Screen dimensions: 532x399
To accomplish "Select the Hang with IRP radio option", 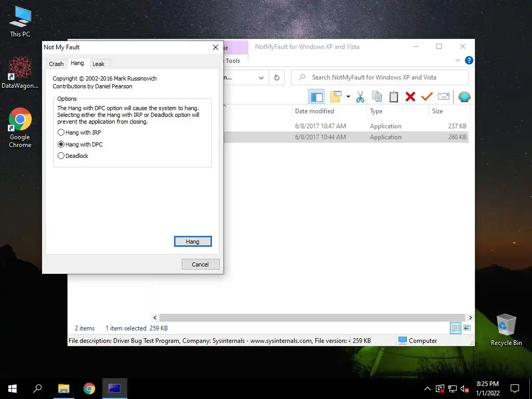I will [x=79, y=132].
